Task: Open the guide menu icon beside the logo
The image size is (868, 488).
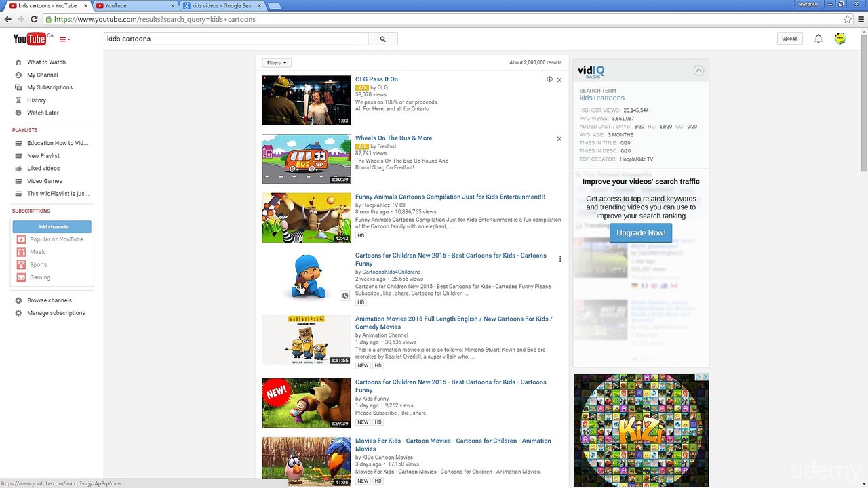Action: [x=64, y=39]
